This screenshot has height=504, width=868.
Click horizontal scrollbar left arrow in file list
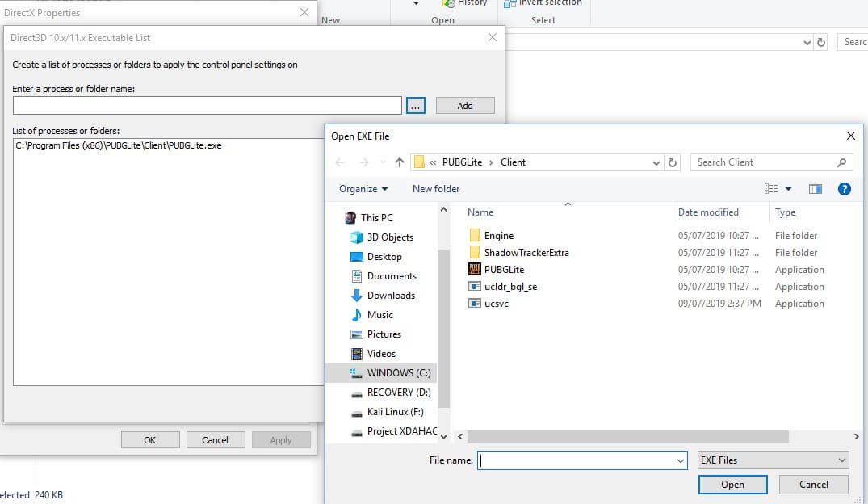(460, 436)
